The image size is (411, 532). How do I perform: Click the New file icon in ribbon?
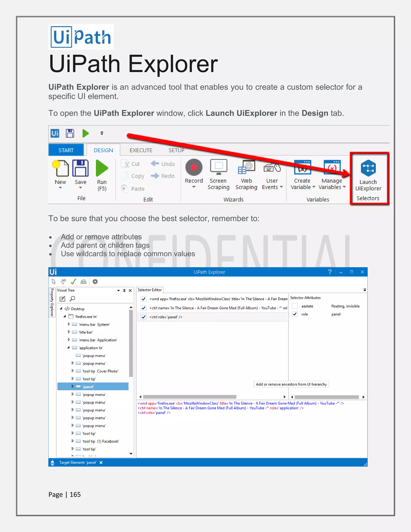60,168
